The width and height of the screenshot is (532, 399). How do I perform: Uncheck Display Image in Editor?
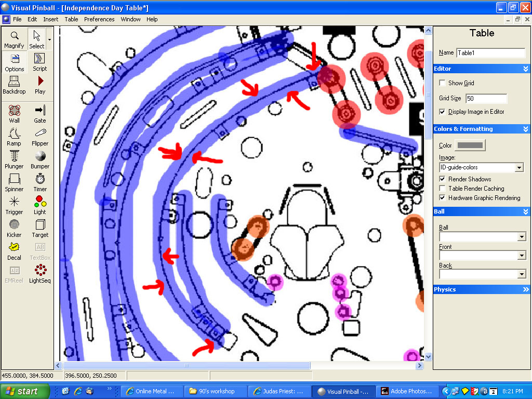442,112
